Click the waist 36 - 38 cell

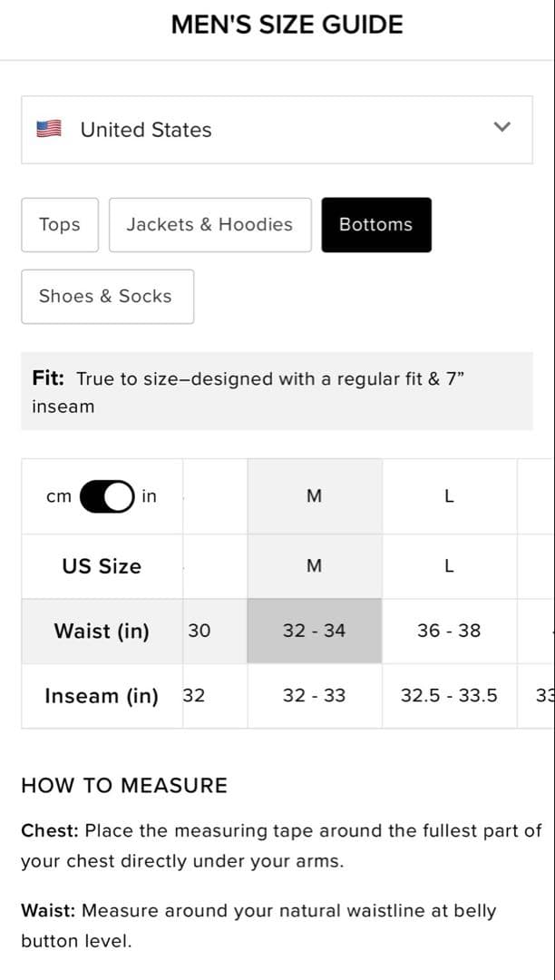tap(449, 631)
